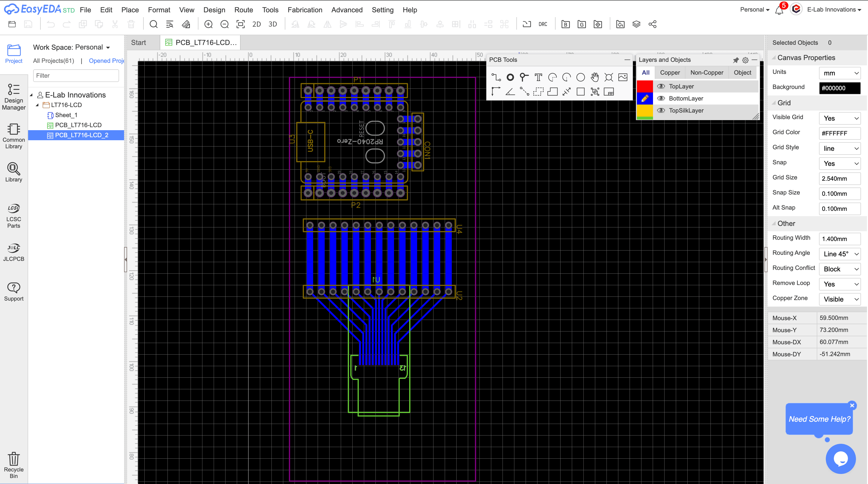This screenshot has height=484, width=868.
Task: Select the Image insert tool in PCB Tools
Action: (x=623, y=77)
